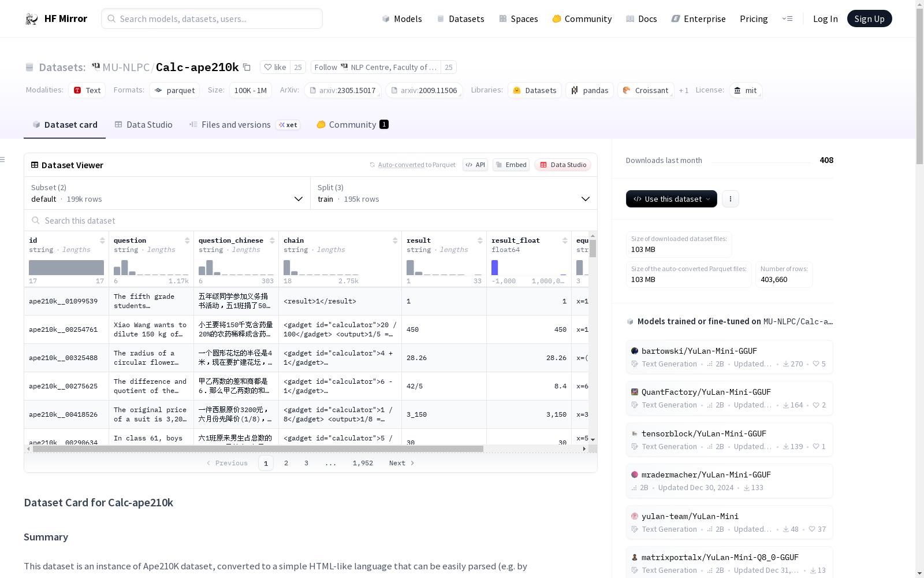924x578 pixels.
Task: Click the Log In link
Action: tap(825, 19)
